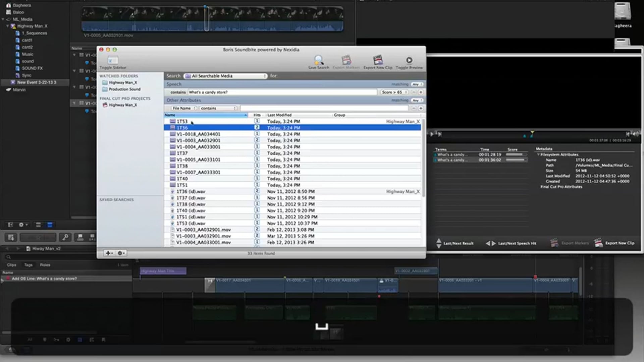
Task: Click the results list vertical scrollbar
Action: (424, 158)
